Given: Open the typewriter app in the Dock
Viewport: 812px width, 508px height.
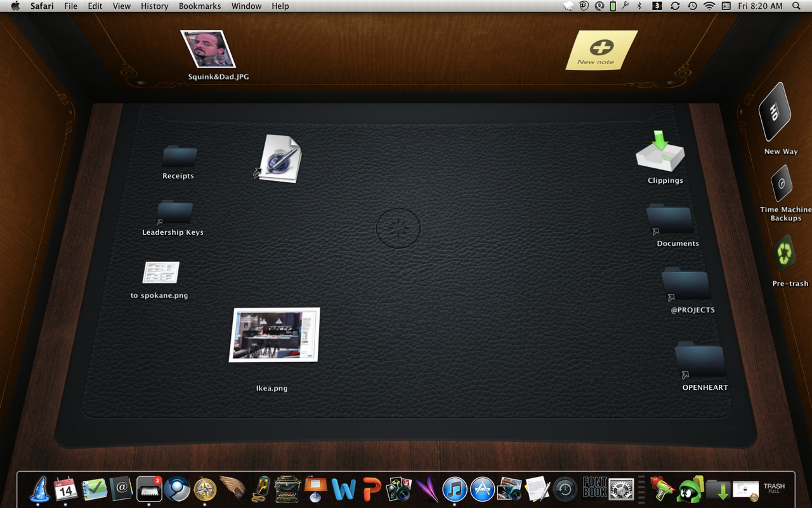Looking at the screenshot, I should coord(288,490).
